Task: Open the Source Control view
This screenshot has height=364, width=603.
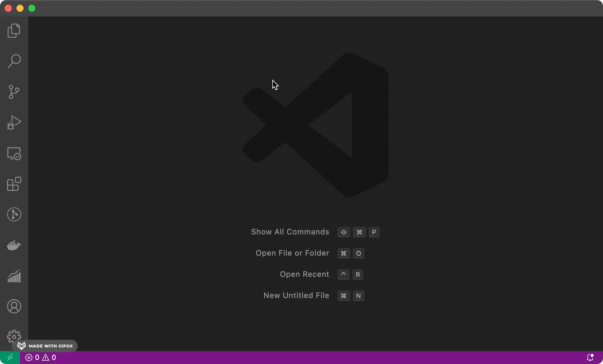Action: coord(13,92)
